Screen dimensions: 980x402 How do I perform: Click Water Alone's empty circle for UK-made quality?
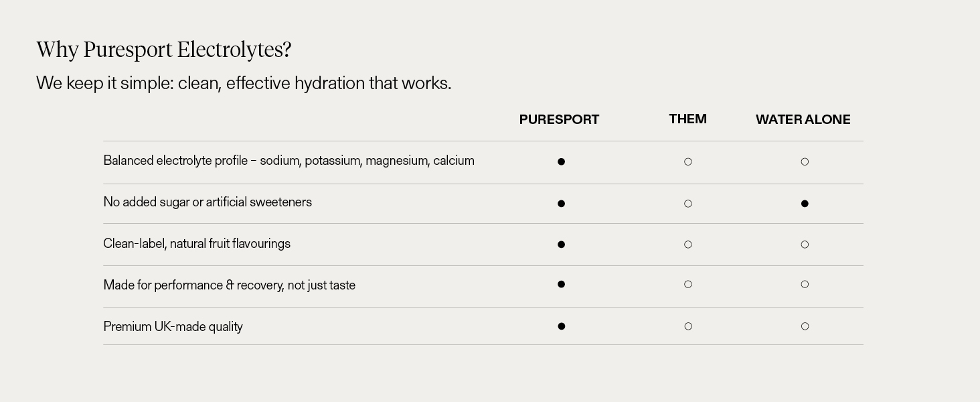tap(805, 326)
